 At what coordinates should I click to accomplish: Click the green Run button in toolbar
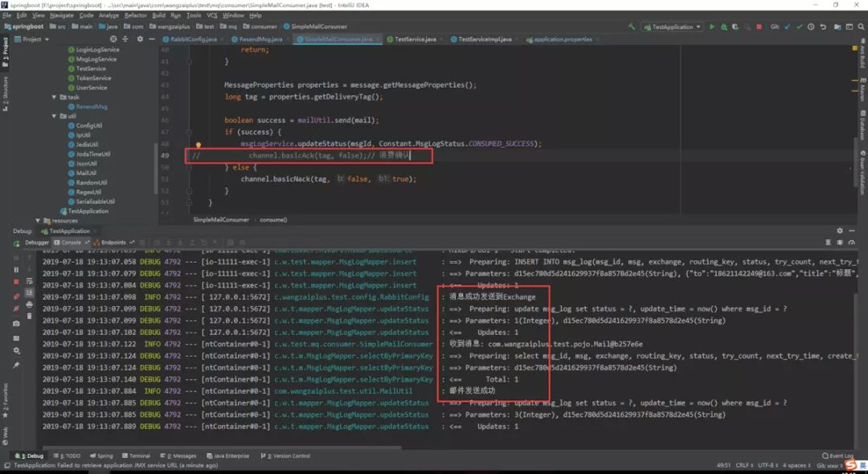pyautogui.click(x=711, y=27)
